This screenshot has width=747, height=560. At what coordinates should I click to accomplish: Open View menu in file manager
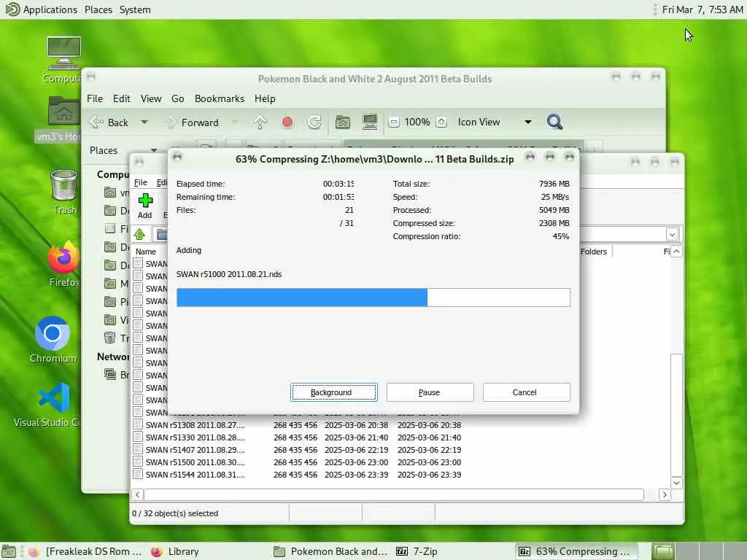point(150,98)
